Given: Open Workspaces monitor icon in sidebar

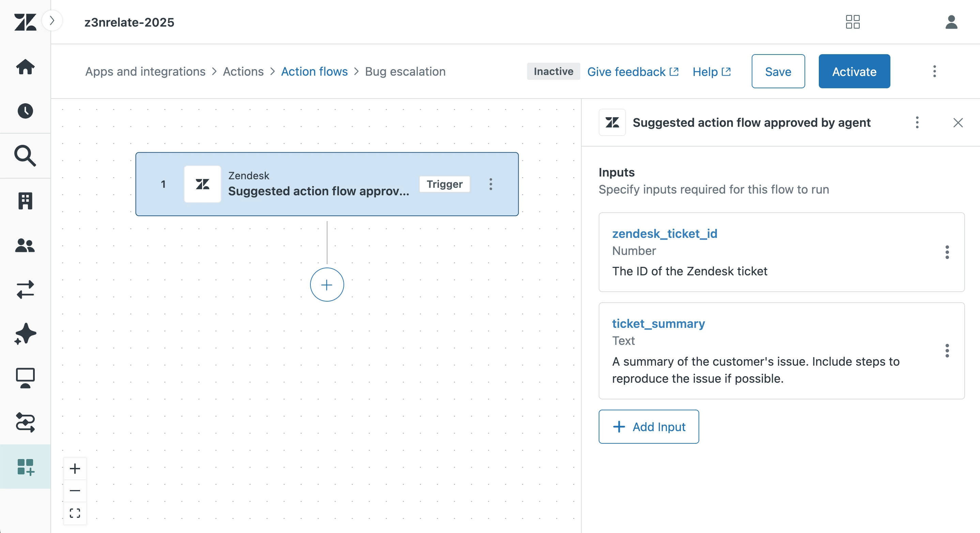Looking at the screenshot, I should (25, 378).
